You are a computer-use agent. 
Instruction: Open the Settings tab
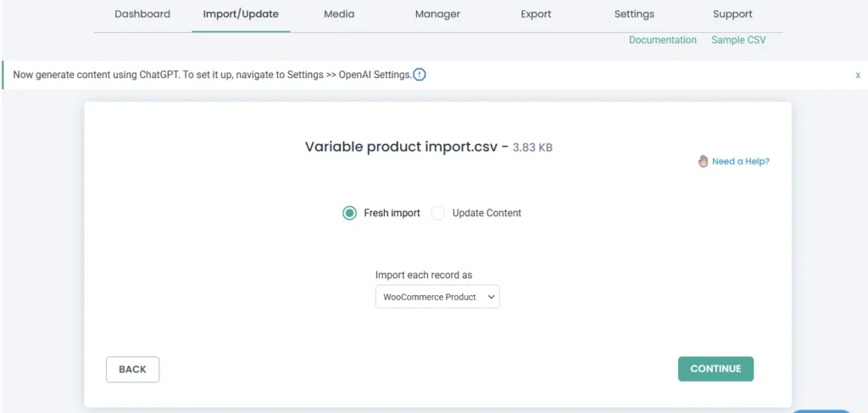coord(634,14)
